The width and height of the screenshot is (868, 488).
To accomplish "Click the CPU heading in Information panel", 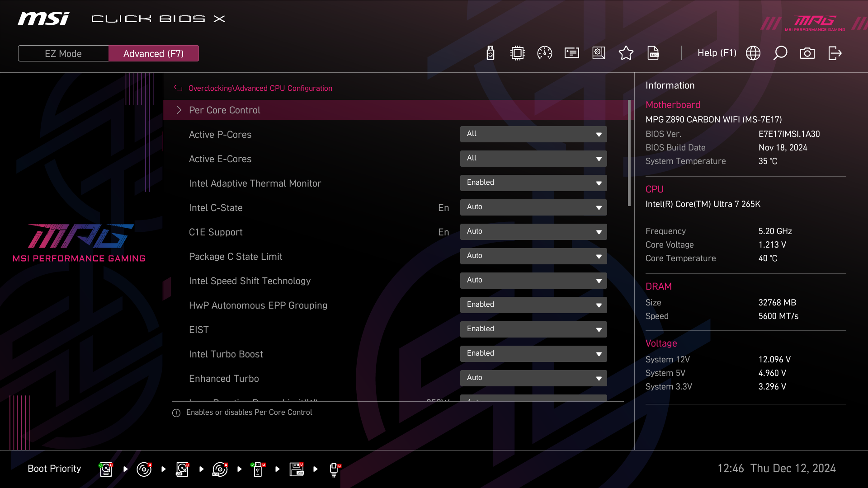I will 654,189.
